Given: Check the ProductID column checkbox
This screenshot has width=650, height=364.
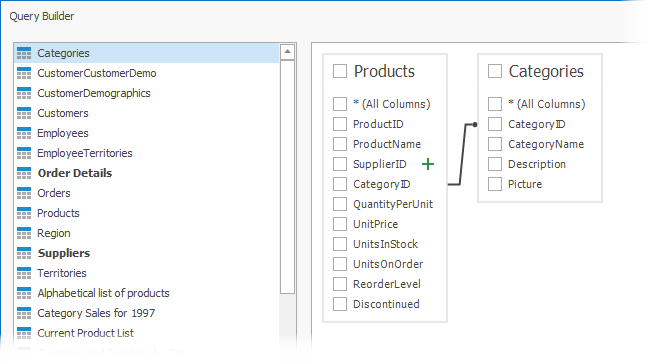Looking at the screenshot, I should point(340,124).
